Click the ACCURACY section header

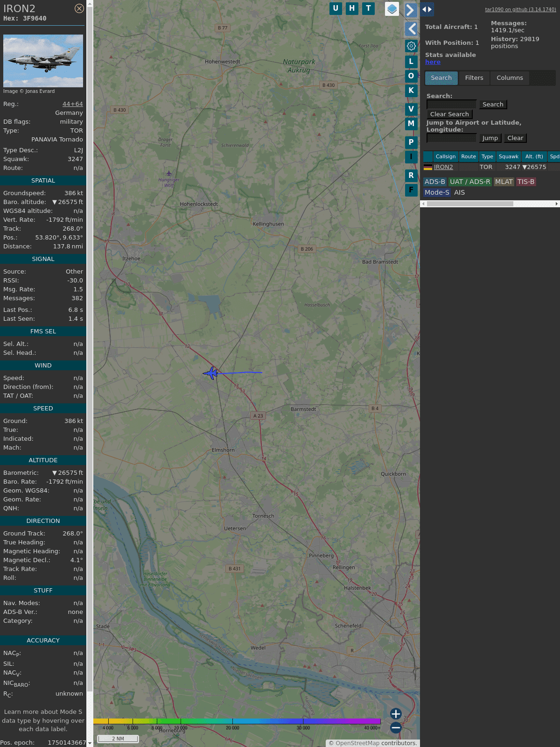(43, 641)
